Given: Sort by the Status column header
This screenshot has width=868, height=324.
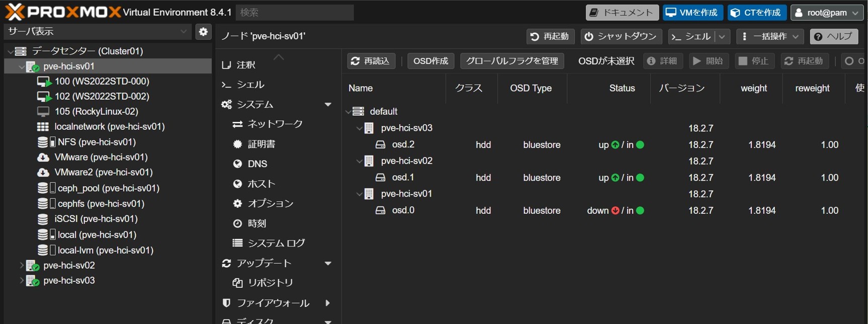Looking at the screenshot, I should coord(609,88).
